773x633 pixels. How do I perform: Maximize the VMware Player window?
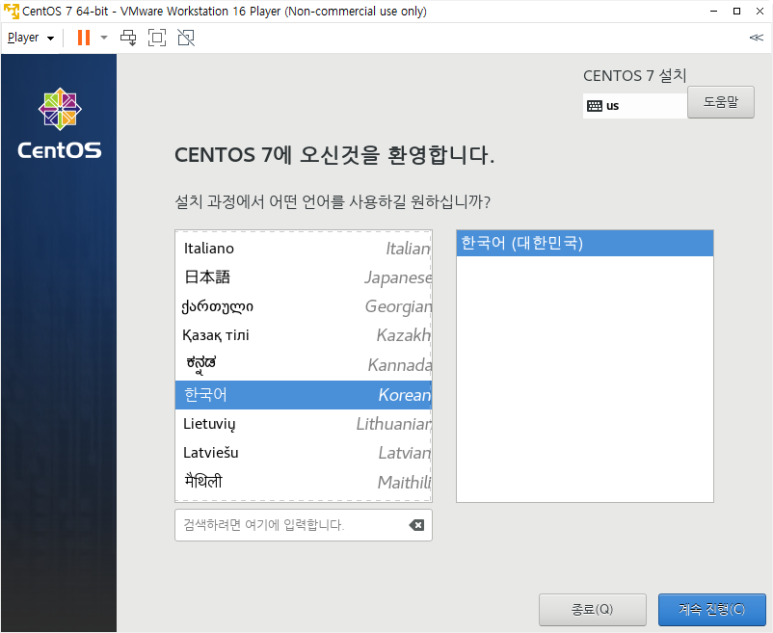[737, 11]
